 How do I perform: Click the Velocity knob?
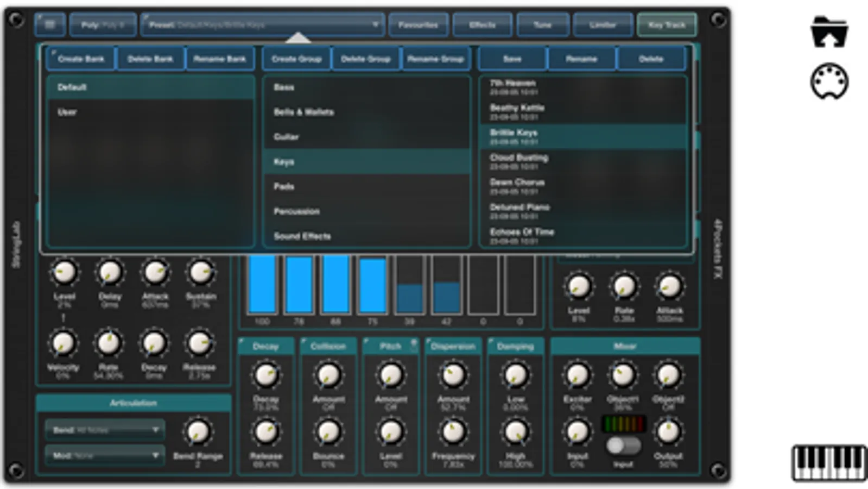[x=63, y=343]
